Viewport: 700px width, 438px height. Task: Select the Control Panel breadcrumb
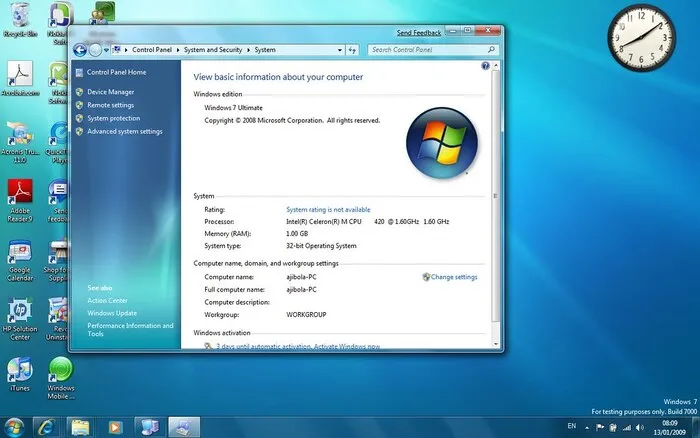(152, 50)
